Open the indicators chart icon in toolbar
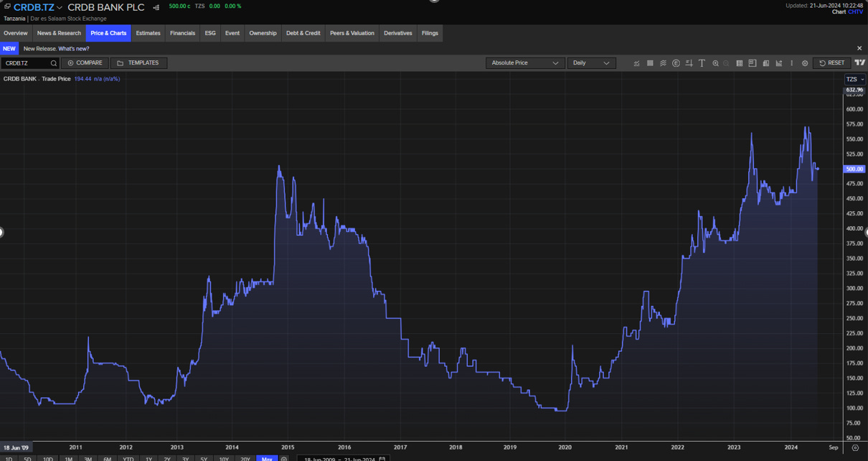Screen dimensions: 868x461 pyautogui.click(x=637, y=63)
